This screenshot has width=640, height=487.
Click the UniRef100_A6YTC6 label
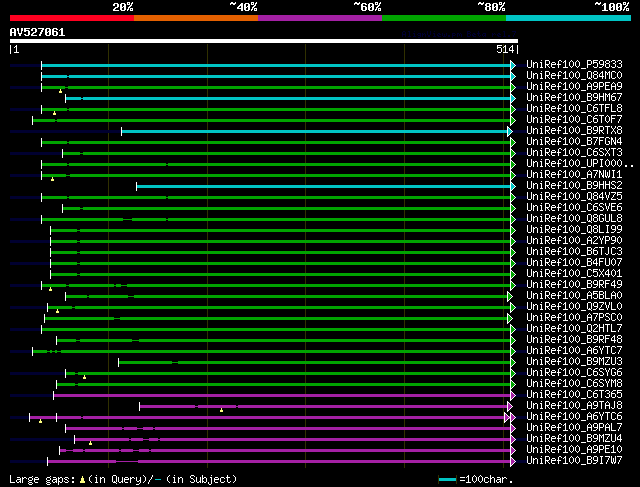click(x=574, y=417)
